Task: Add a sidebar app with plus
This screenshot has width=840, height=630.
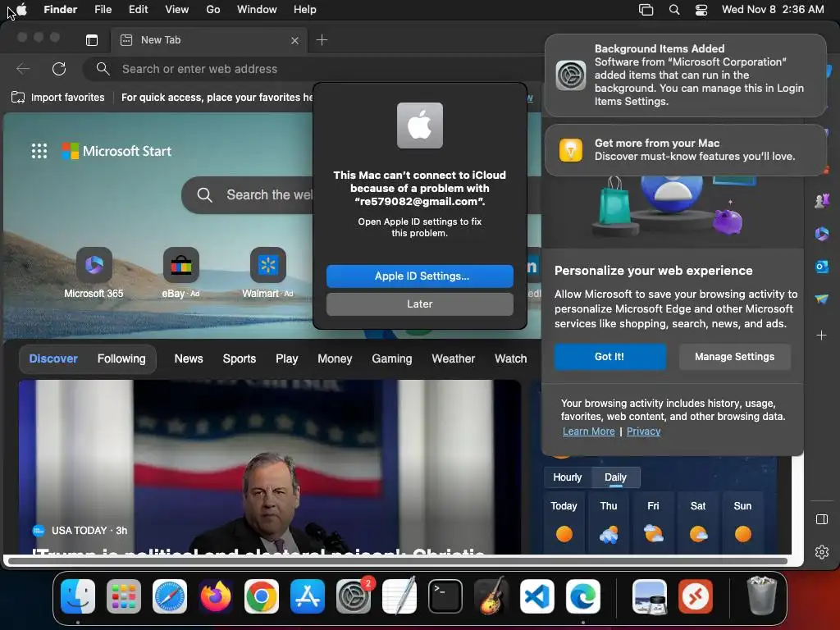Action: coord(821,336)
